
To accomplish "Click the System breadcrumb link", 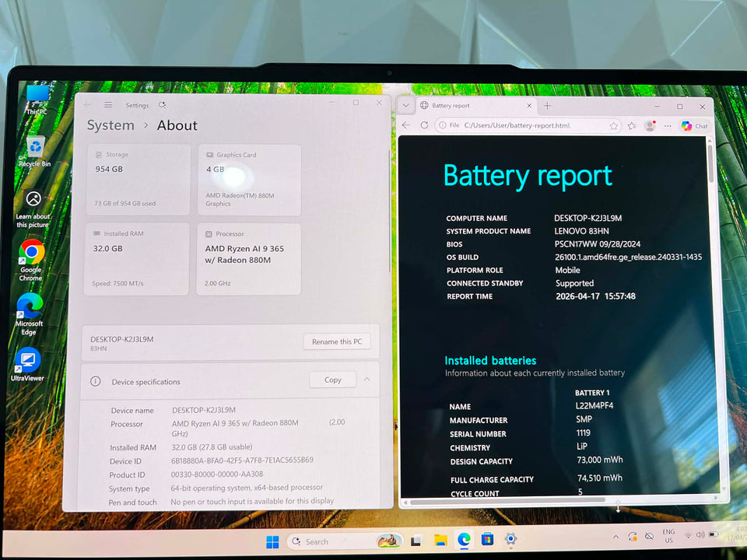I will pyautogui.click(x=110, y=125).
